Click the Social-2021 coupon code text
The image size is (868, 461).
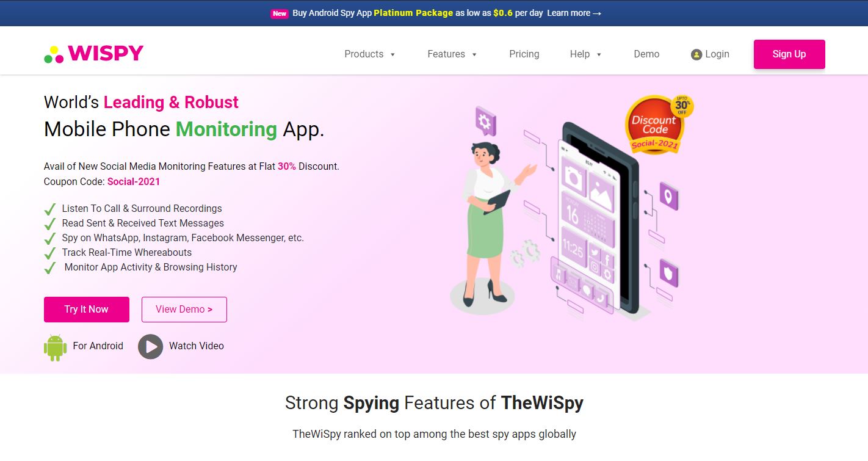[134, 181]
